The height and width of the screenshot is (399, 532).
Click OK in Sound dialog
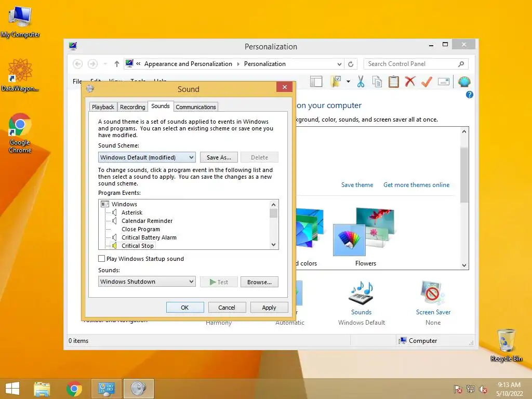185,308
